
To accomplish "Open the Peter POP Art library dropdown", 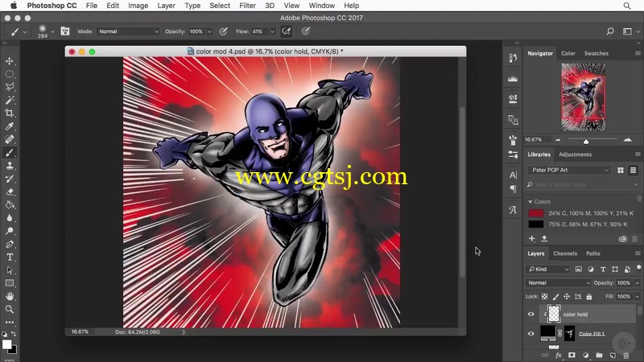I will click(x=569, y=170).
